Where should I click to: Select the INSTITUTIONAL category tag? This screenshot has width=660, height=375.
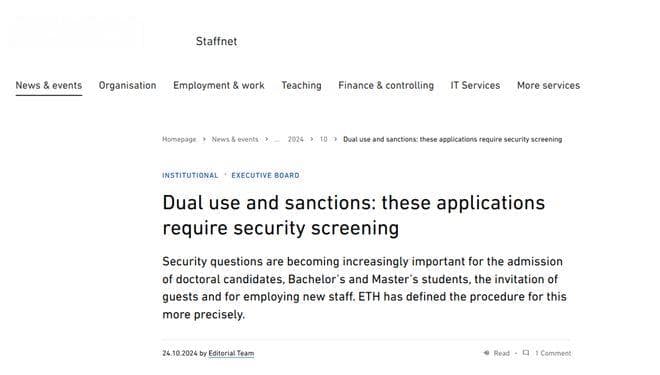190,175
